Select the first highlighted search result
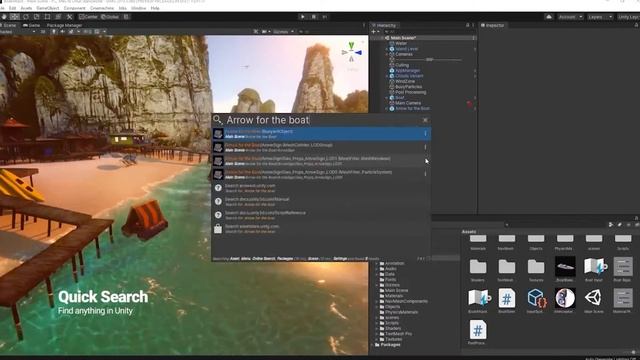Image resolution: width=640 pixels, height=360 pixels. 321,134
